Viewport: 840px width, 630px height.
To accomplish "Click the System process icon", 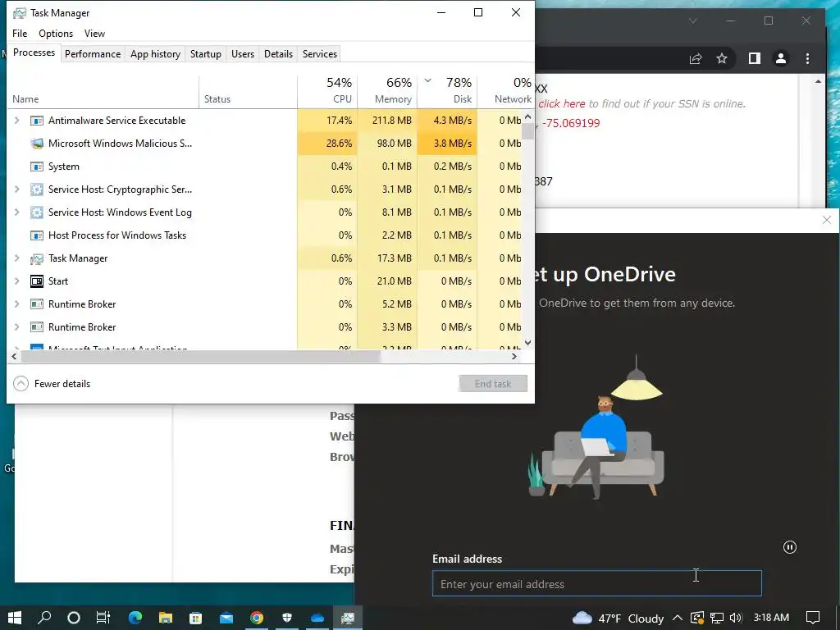I will tap(36, 167).
